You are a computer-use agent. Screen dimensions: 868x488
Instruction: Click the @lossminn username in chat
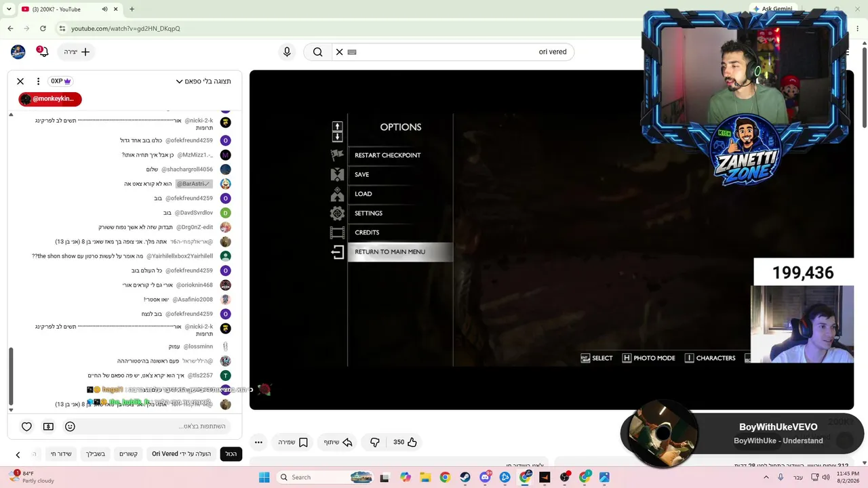click(x=198, y=346)
